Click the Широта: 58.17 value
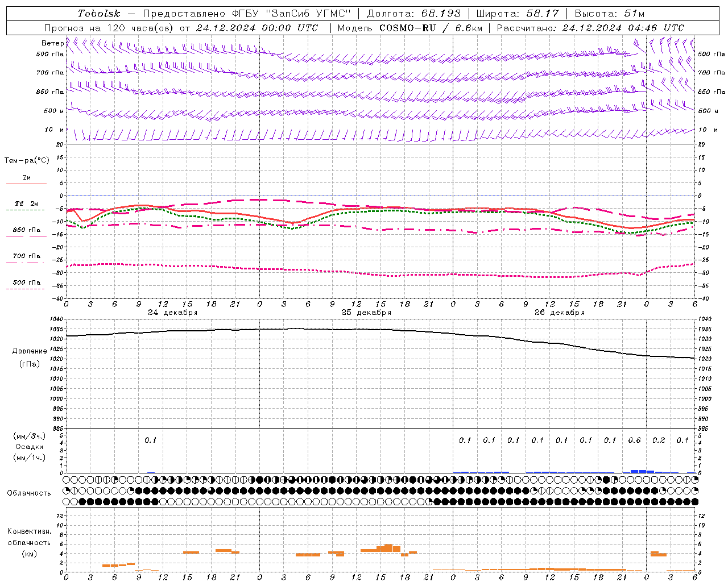This screenshot has width=728, height=582. [518, 14]
